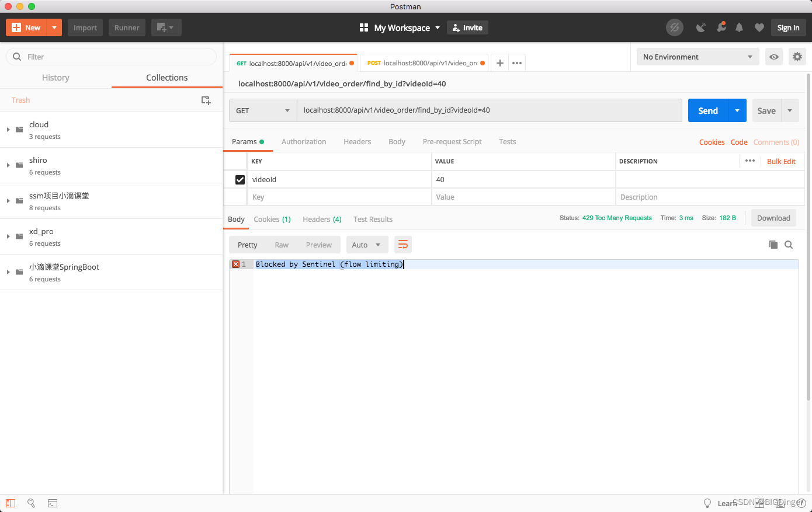Select the GET video_order request tab
Viewport: 812px width, 512px height.
293,63
